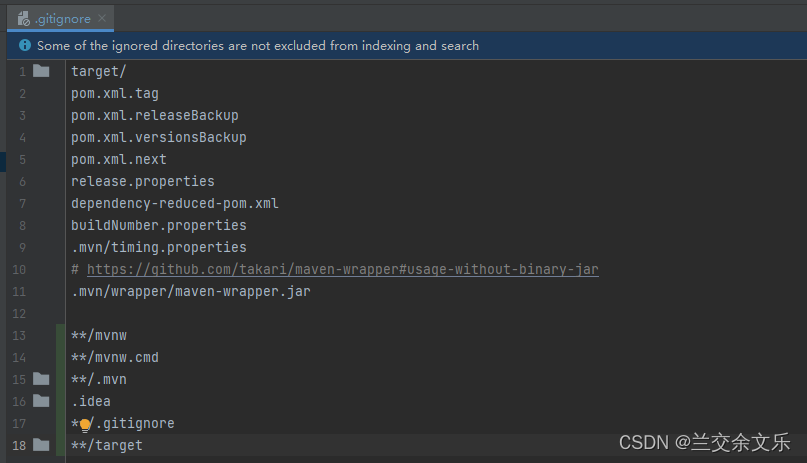Place cursor on release.properties line

tap(143, 181)
